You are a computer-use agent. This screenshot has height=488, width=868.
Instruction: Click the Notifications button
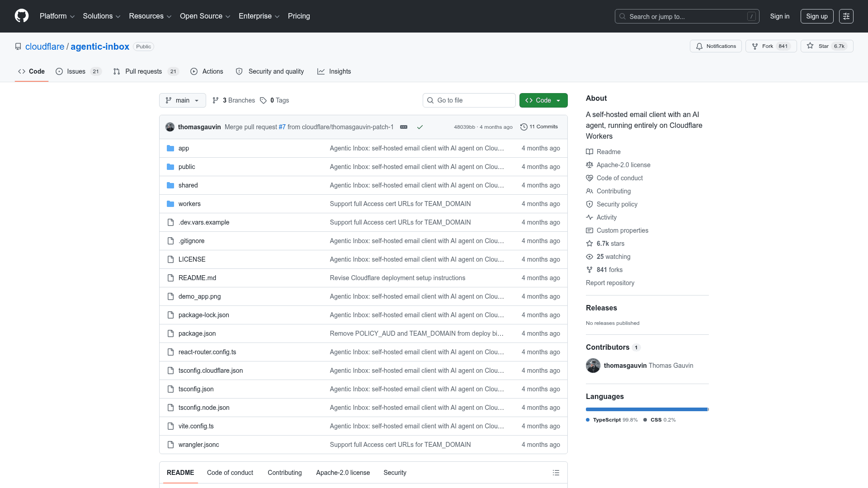[716, 46]
